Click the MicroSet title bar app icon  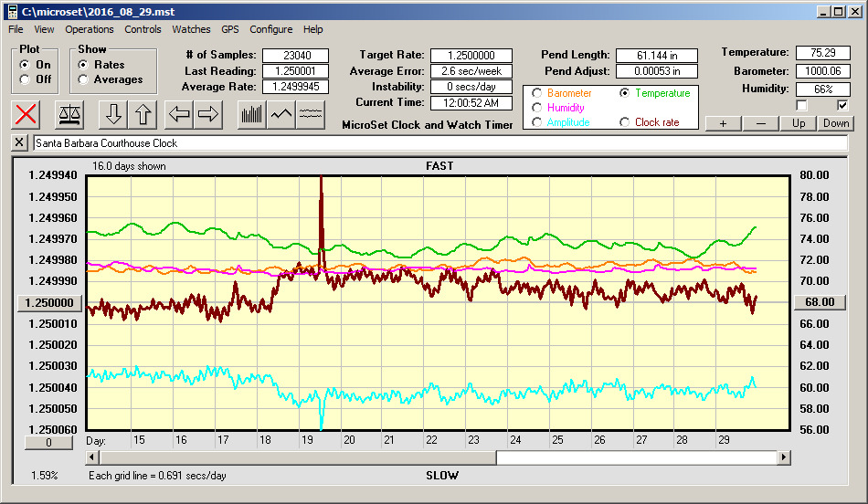pyautogui.click(x=12, y=12)
